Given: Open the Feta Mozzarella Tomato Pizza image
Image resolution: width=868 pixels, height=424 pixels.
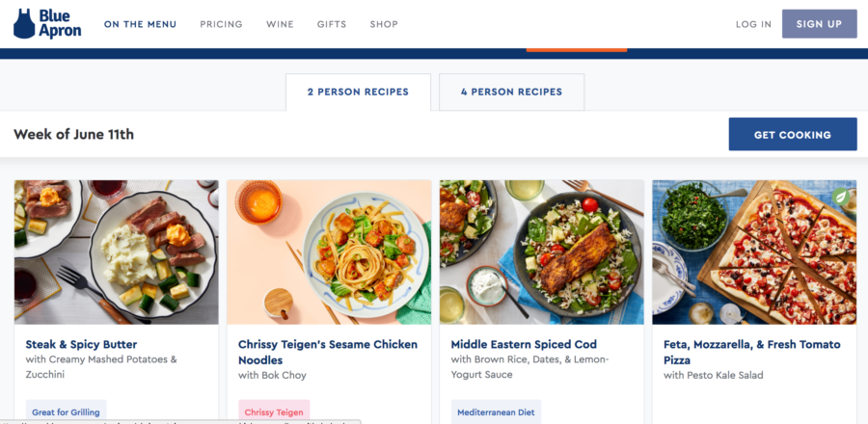Looking at the screenshot, I should pyautogui.click(x=754, y=252).
